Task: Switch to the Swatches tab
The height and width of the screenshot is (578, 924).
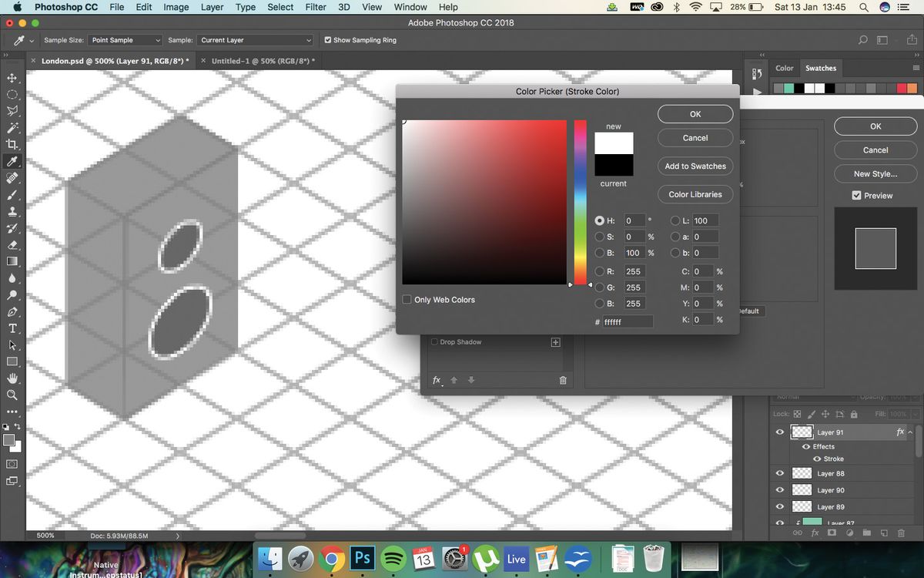Action: (821, 68)
